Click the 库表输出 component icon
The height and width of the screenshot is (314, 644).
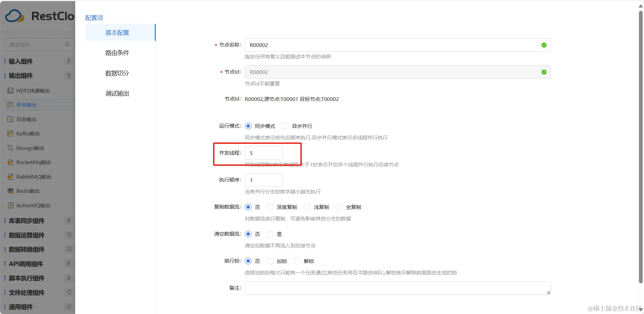coord(10,105)
